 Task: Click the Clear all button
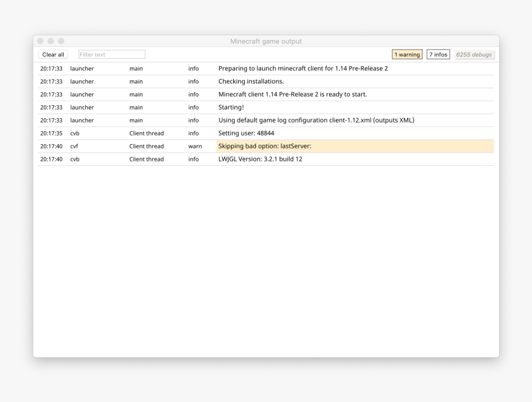click(53, 54)
